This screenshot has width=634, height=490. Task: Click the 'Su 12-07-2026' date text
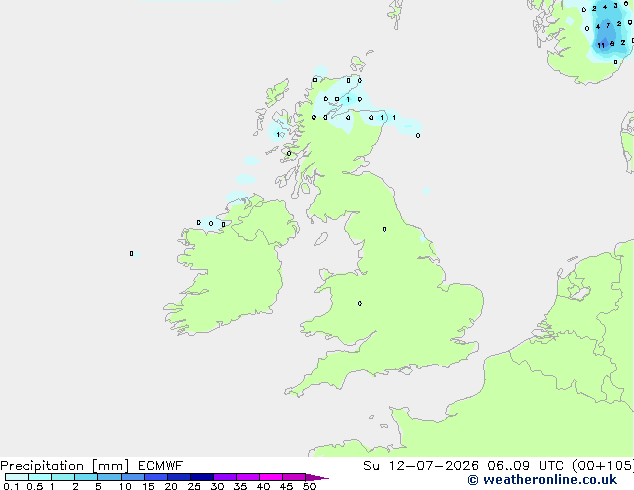[421, 466]
